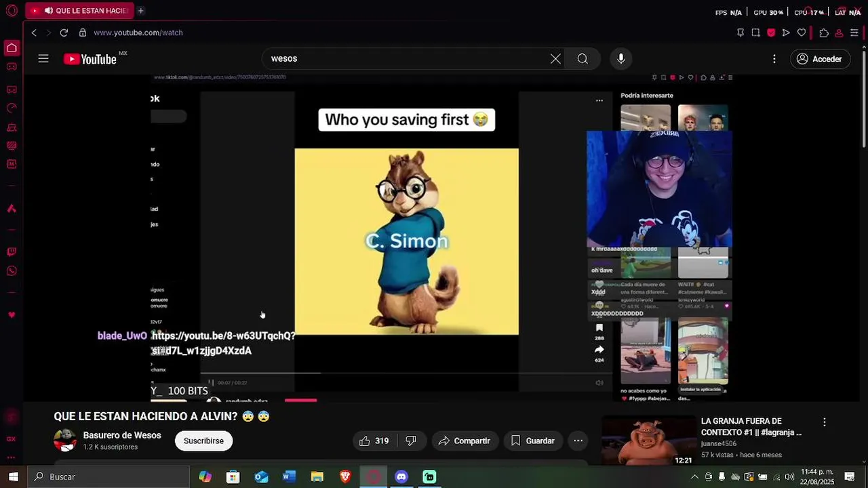Click the video player frame

[x=441, y=237]
